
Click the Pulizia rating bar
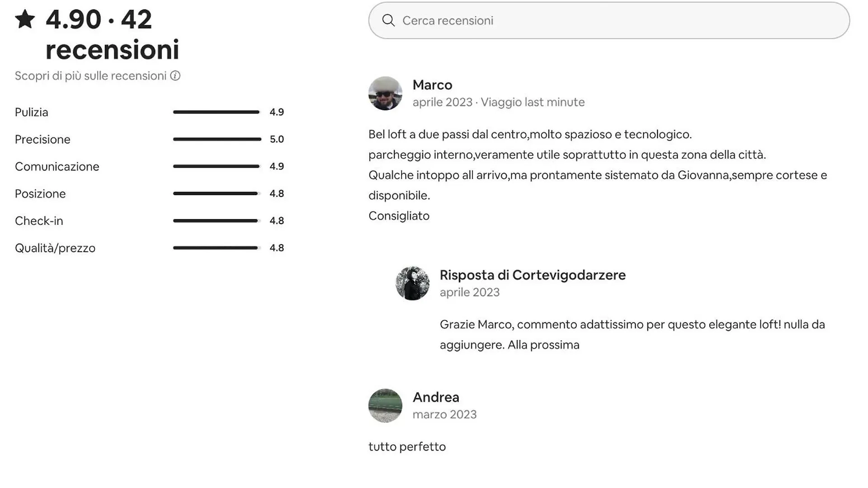pos(217,112)
